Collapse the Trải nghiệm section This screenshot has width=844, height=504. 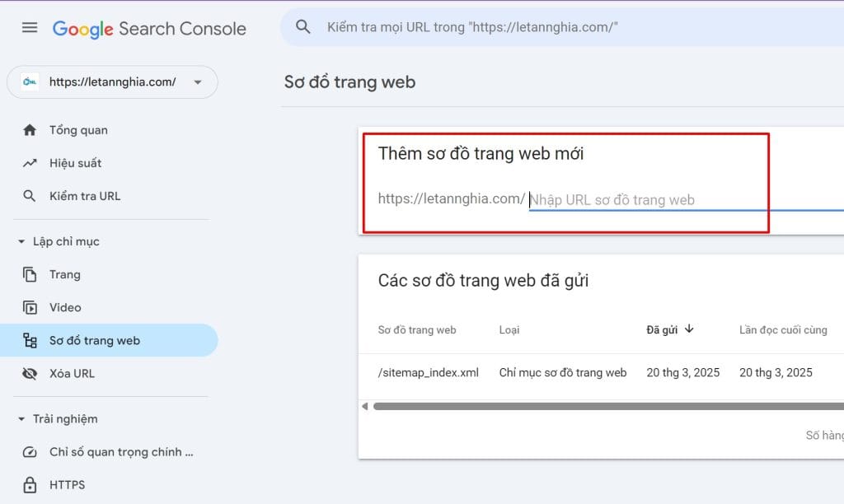(x=21, y=418)
